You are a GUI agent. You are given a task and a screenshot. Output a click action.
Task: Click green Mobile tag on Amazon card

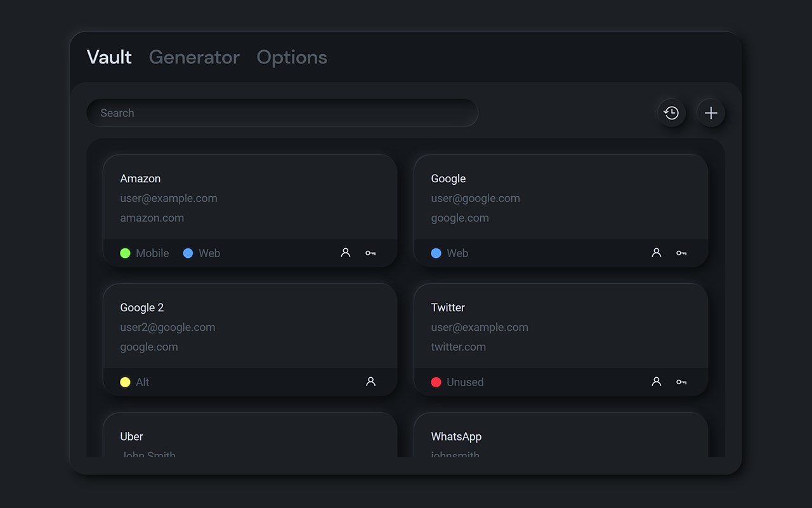click(145, 253)
